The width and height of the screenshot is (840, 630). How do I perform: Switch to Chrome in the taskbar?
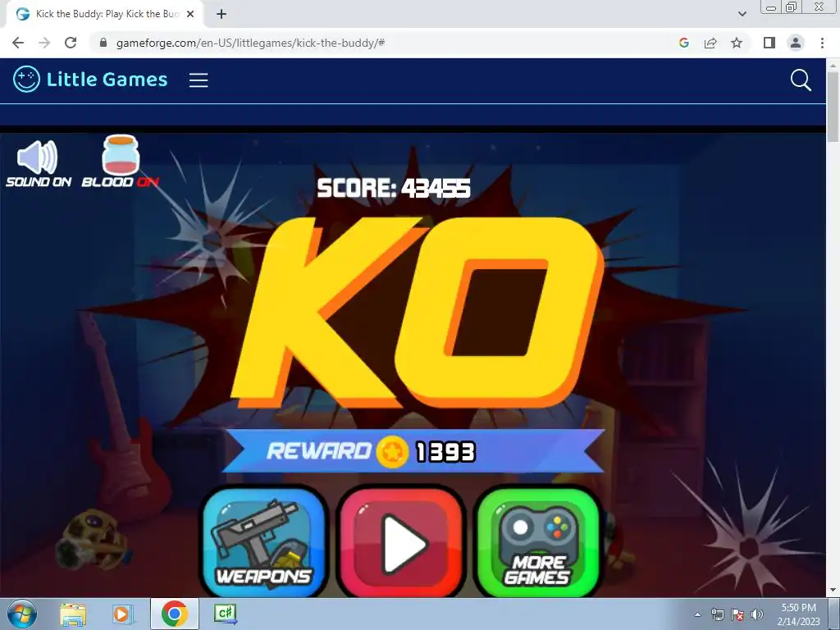pyautogui.click(x=174, y=614)
